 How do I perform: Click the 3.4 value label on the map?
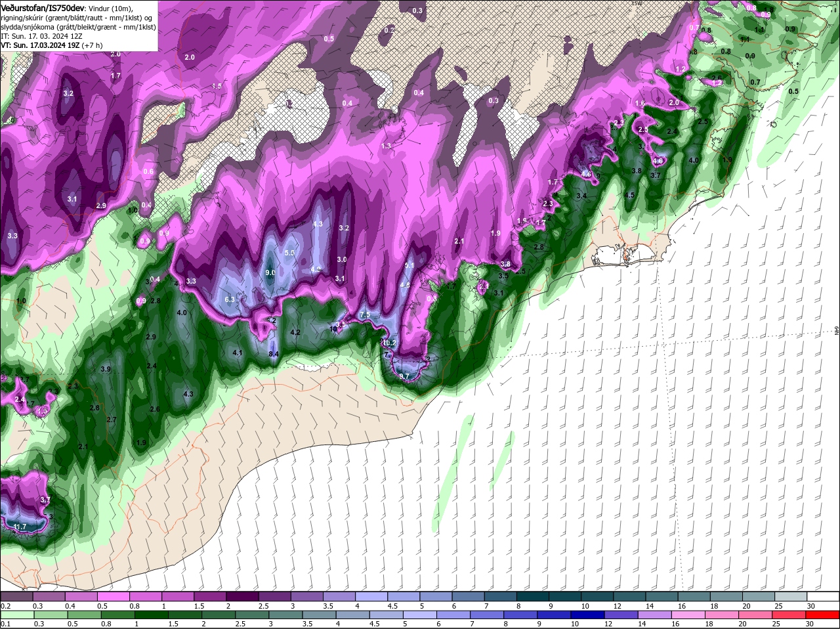coord(581,196)
